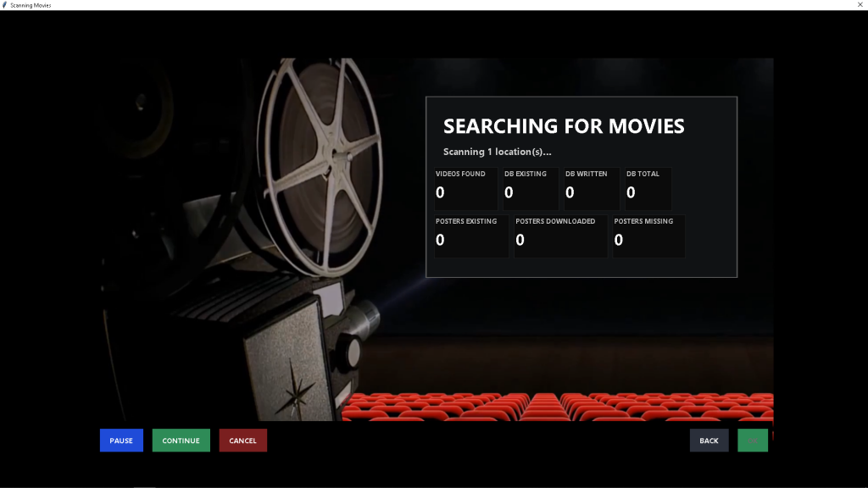Click the 'Scanning 1 location(s)...' status text
868x488 pixels.
(x=497, y=152)
